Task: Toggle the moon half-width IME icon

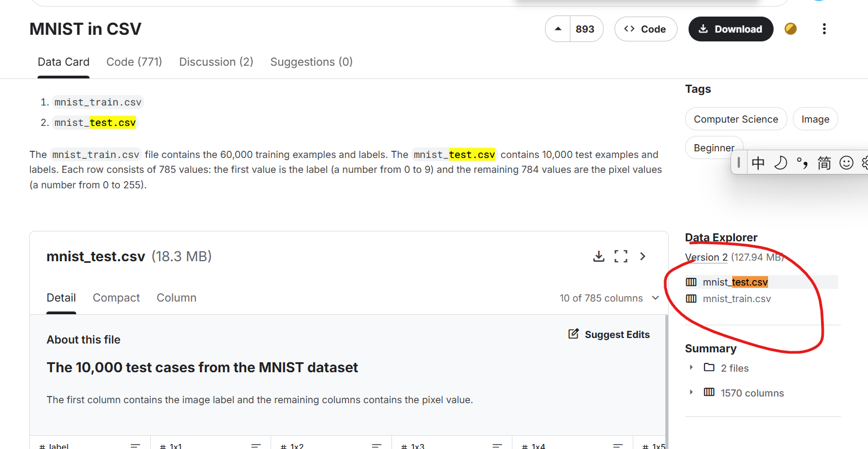Action: pyautogui.click(x=780, y=162)
